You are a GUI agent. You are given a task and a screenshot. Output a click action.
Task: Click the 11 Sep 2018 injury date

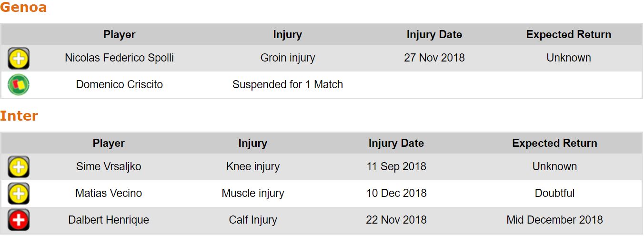[x=396, y=167]
